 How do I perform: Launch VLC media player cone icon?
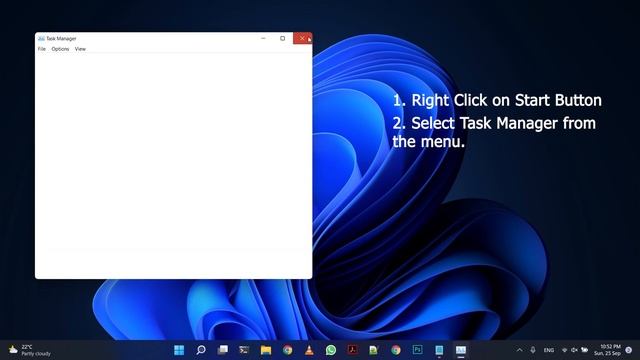(309, 350)
